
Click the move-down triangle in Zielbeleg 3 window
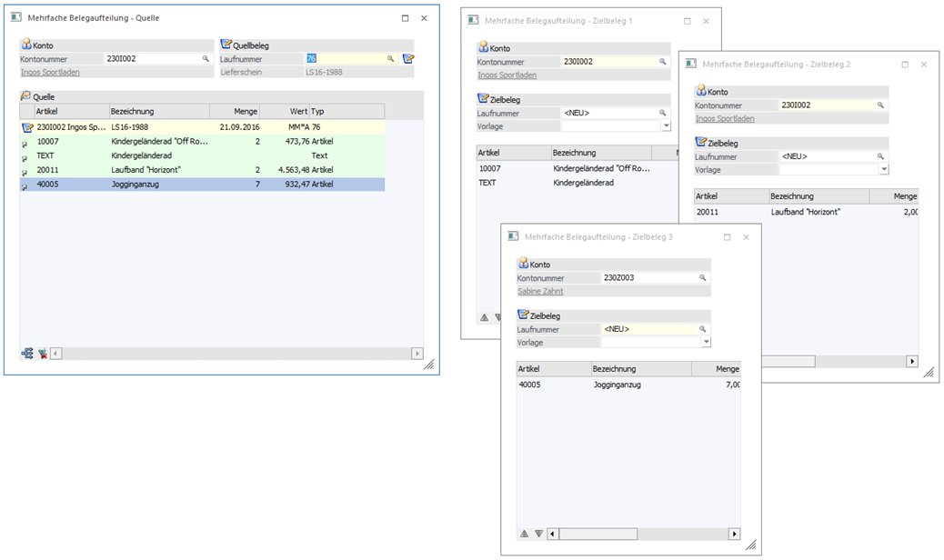538,534
